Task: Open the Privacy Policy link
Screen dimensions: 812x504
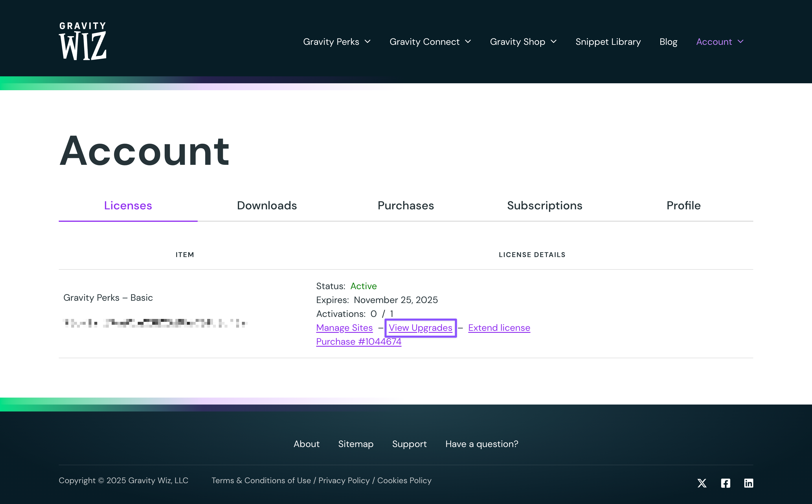Action: click(344, 480)
